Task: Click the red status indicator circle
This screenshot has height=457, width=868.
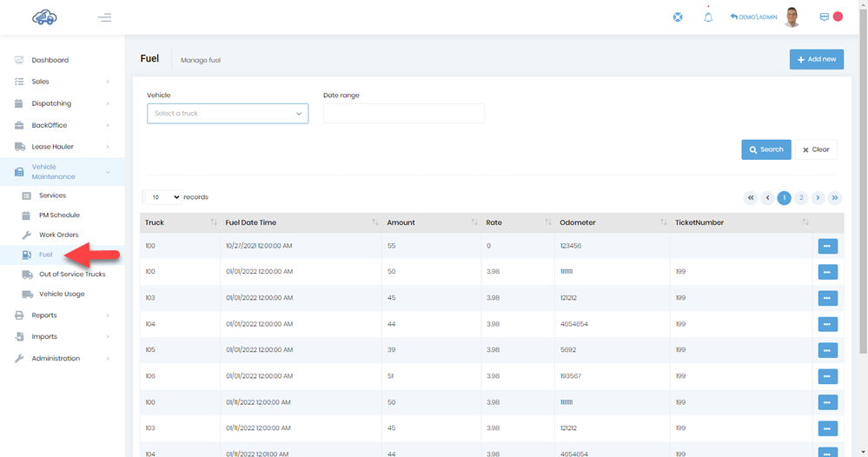Action: coord(838,17)
